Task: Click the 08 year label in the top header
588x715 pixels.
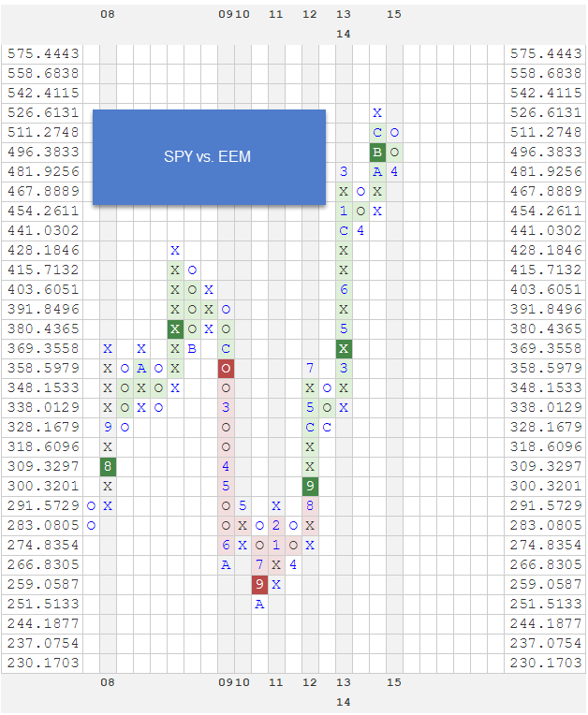Action: tap(108, 14)
